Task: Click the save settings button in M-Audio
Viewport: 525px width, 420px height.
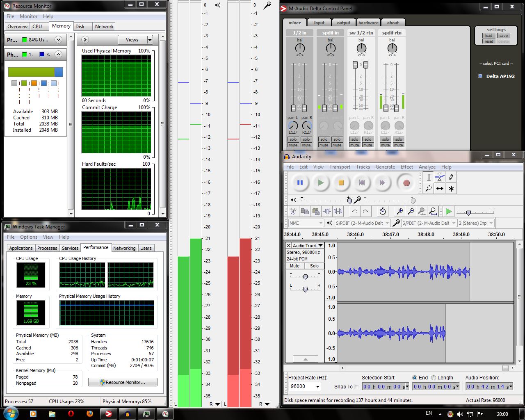Action: pyautogui.click(x=503, y=36)
